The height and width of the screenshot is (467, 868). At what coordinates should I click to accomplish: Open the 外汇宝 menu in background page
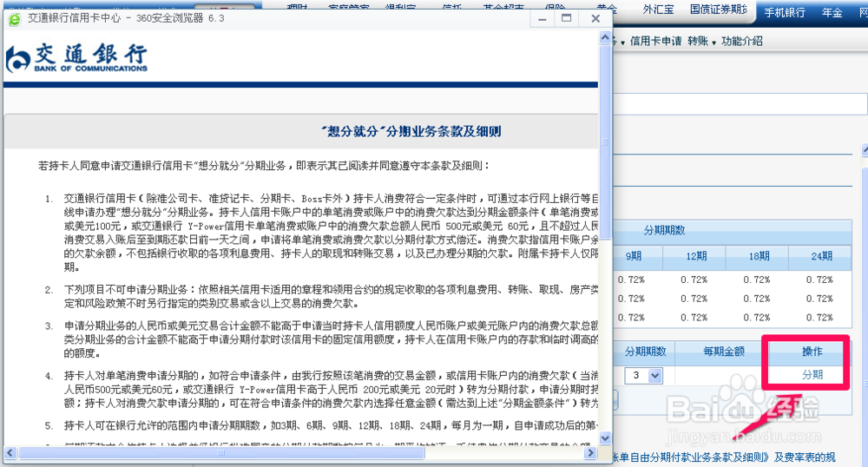658,10
